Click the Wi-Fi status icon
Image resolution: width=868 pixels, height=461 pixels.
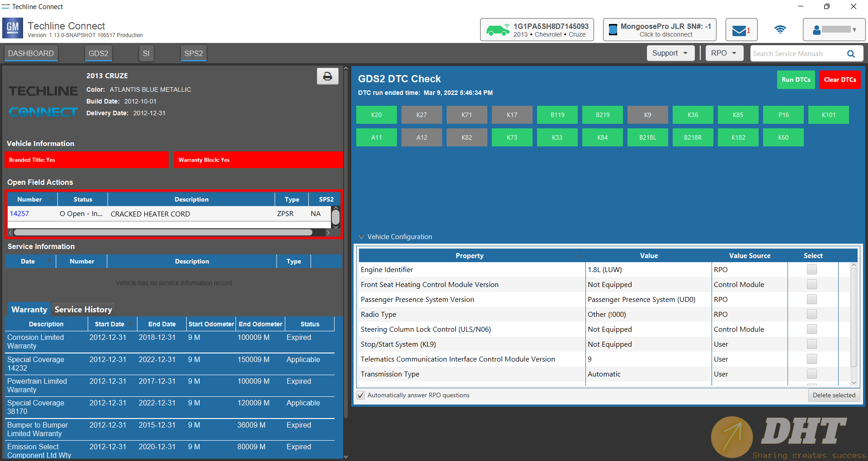[x=780, y=30]
